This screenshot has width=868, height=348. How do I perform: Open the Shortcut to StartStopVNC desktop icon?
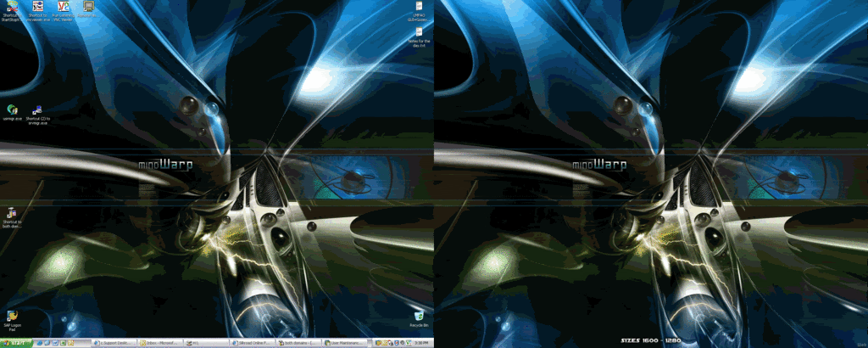click(x=10, y=10)
